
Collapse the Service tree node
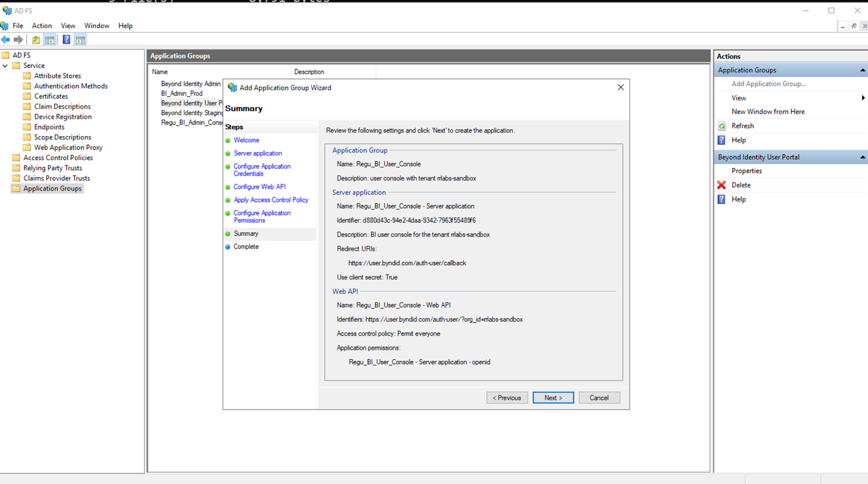coord(5,66)
